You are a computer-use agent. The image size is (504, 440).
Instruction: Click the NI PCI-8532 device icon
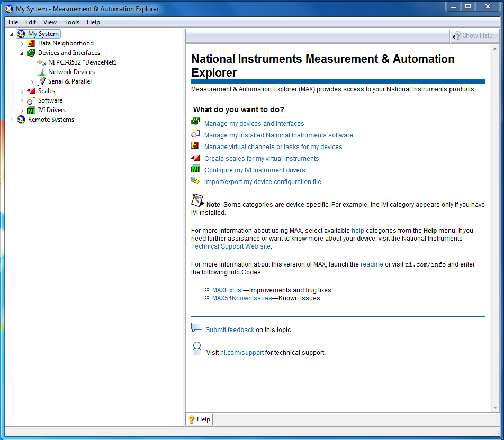click(41, 62)
